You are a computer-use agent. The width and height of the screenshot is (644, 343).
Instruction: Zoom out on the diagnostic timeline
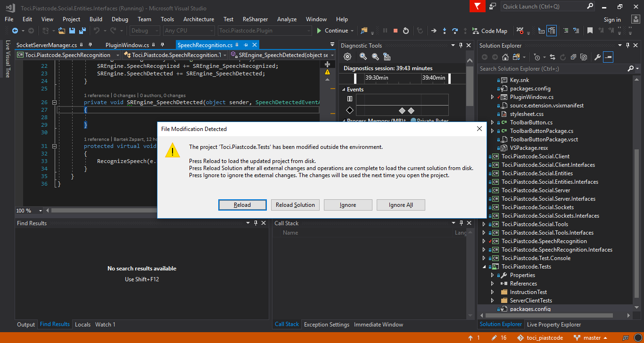point(375,57)
